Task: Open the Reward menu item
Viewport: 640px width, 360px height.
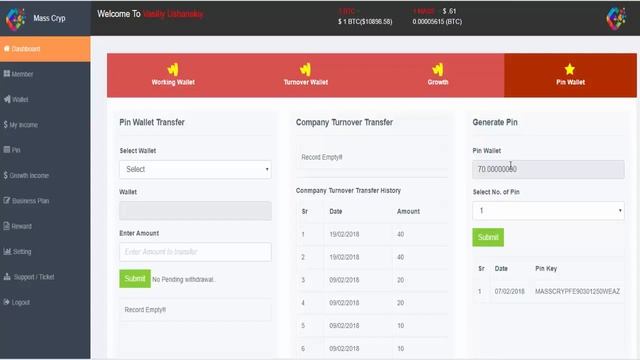Action: pyautogui.click(x=45, y=226)
